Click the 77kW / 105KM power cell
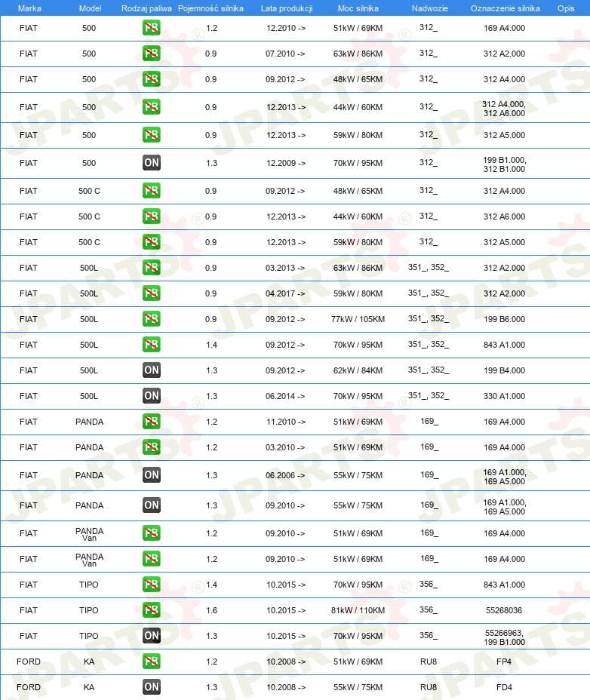Image resolution: width=590 pixels, height=700 pixels. 358,319
